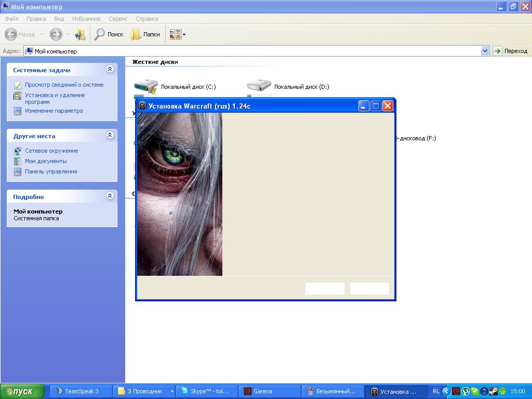Click the blue orb tray icon
Screen dimensions: 532x399
pyautogui.click(x=484, y=392)
